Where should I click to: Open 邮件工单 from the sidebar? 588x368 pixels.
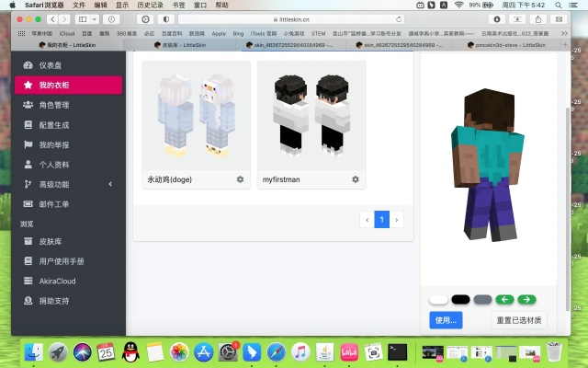click(x=68, y=204)
